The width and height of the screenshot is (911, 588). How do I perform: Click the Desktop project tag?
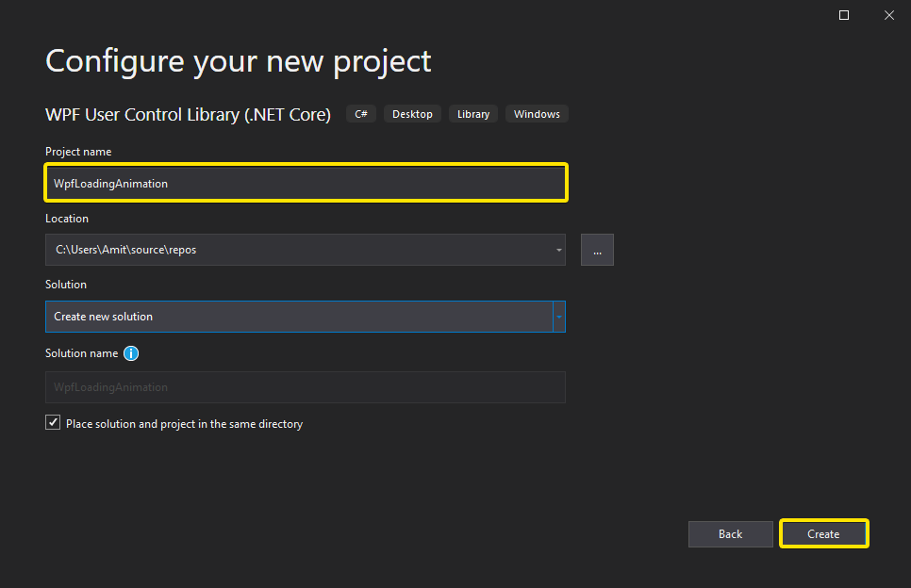[x=412, y=113]
